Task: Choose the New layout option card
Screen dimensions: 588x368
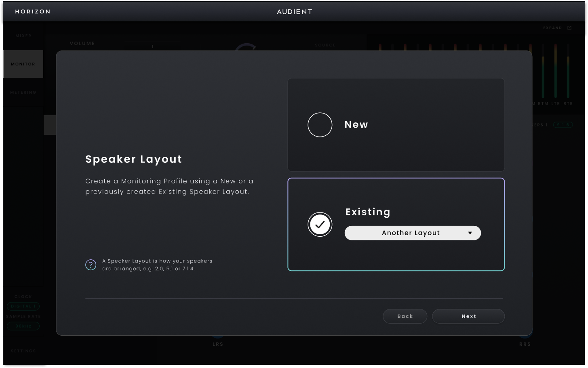Action: [396, 125]
